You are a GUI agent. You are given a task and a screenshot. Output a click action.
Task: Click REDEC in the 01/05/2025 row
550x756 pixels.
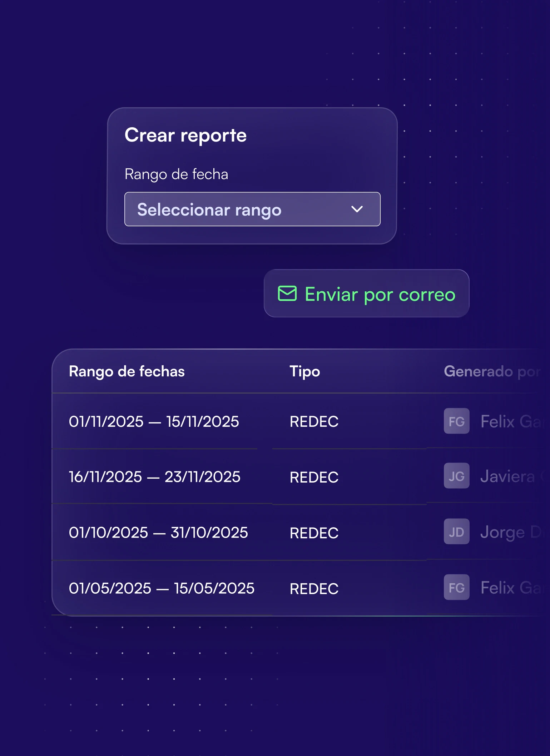click(x=314, y=589)
